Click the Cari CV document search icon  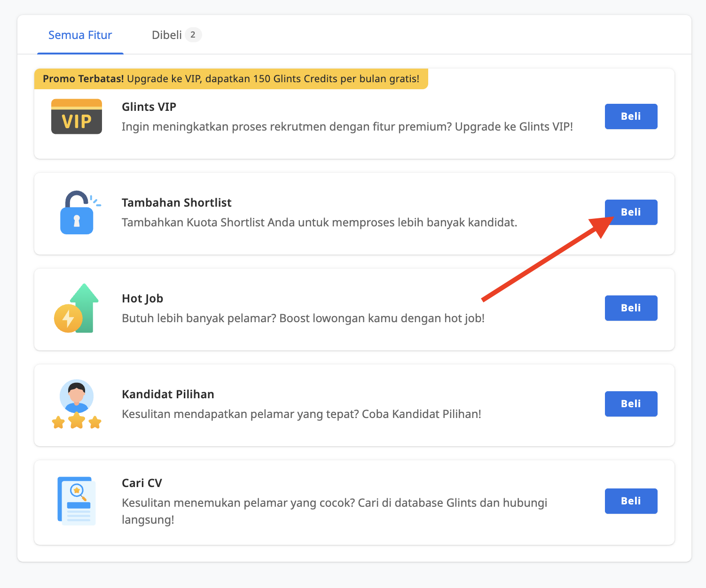coord(77,501)
